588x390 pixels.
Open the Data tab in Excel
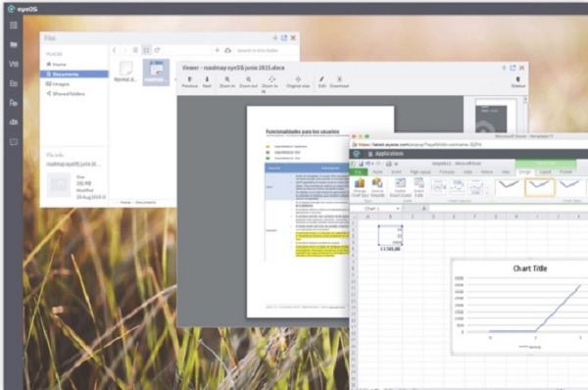(x=467, y=171)
